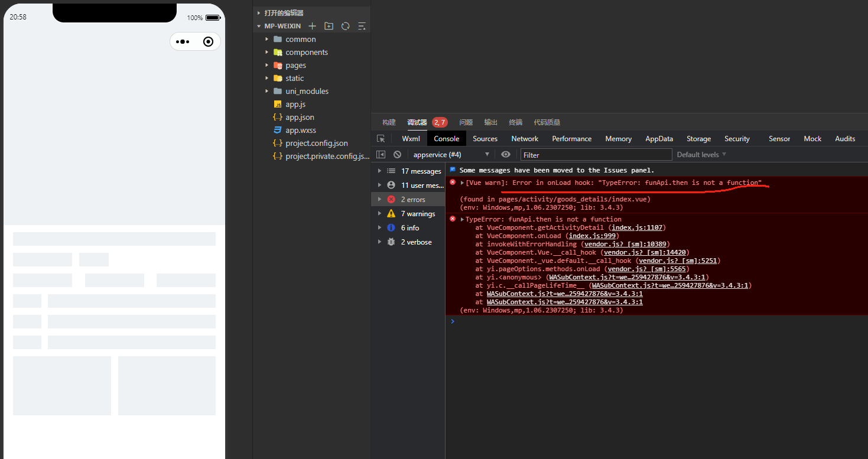The image size is (868, 459).
Task: Collapse all folders in the explorer
Action: (x=362, y=26)
